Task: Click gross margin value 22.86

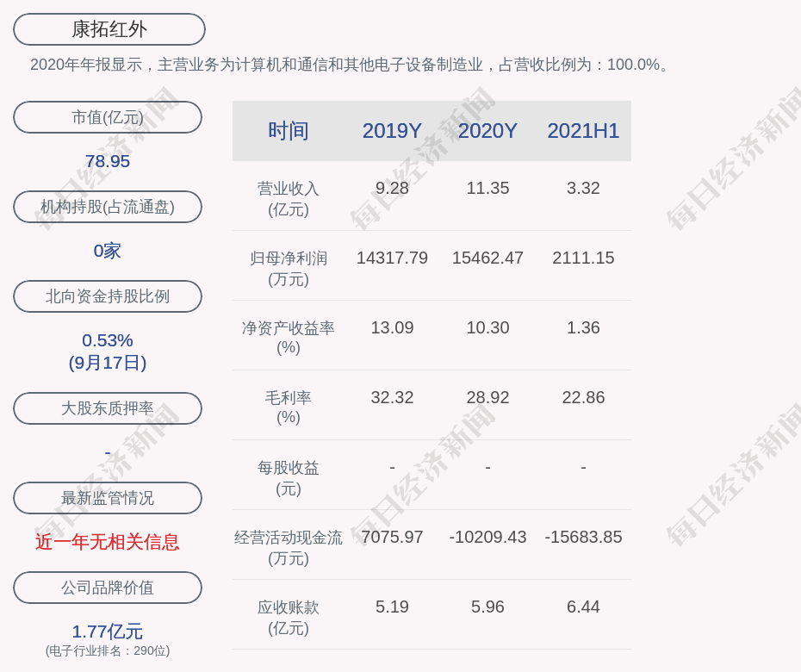Action: [583, 397]
